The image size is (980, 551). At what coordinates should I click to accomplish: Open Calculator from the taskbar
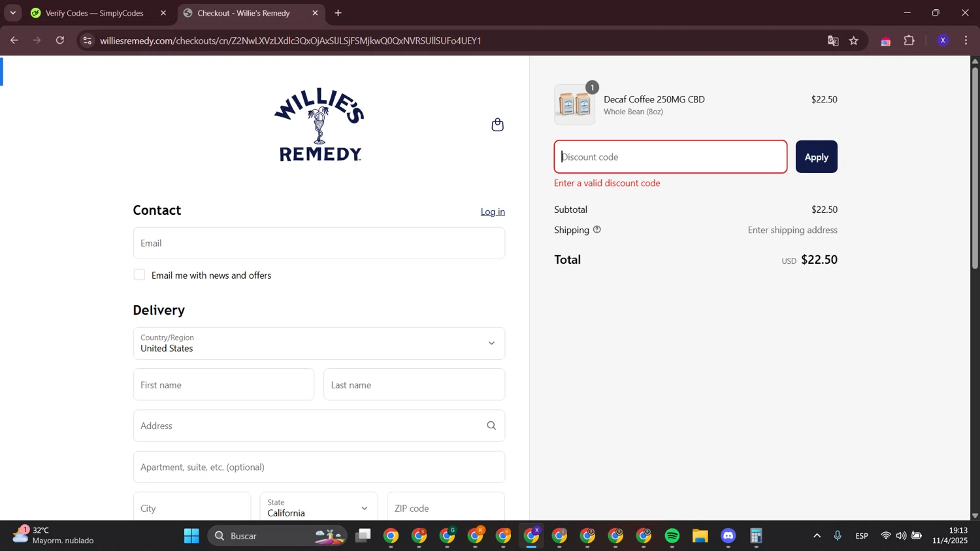pyautogui.click(x=756, y=536)
